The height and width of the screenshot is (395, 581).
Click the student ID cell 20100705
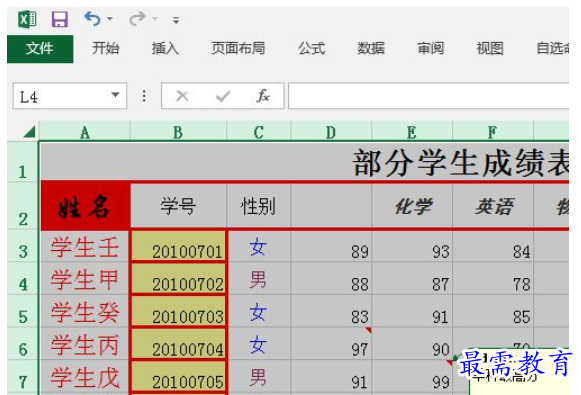click(x=178, y=376)
